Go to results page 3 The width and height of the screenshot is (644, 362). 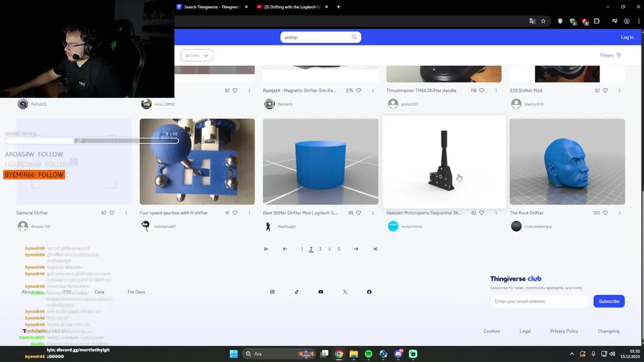tap(320, 249)
